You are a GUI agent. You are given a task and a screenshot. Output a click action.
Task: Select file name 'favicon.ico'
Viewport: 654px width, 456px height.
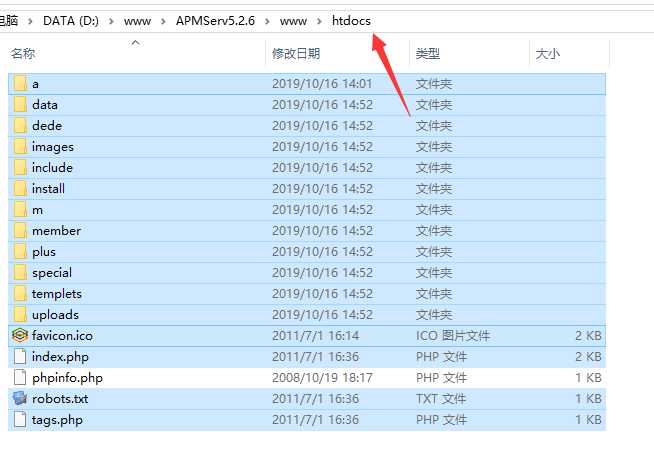(x=62, y=336)
